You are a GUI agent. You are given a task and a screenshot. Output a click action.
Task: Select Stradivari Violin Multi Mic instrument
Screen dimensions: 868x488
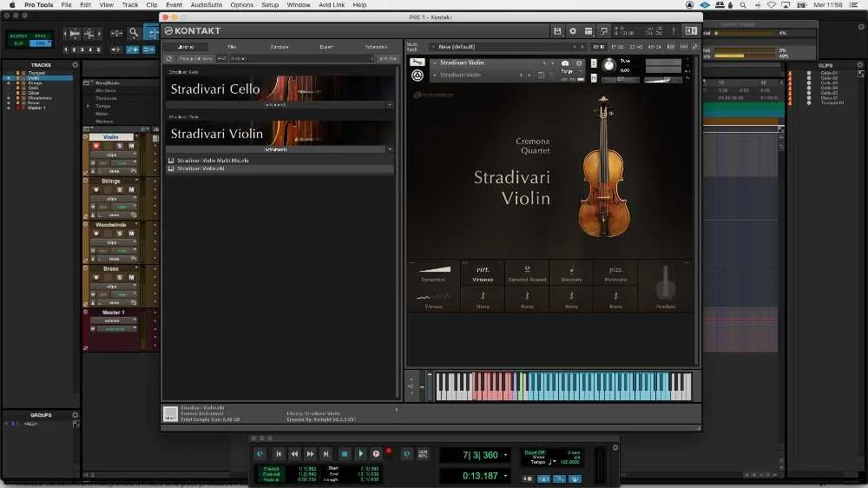point(213,161)
